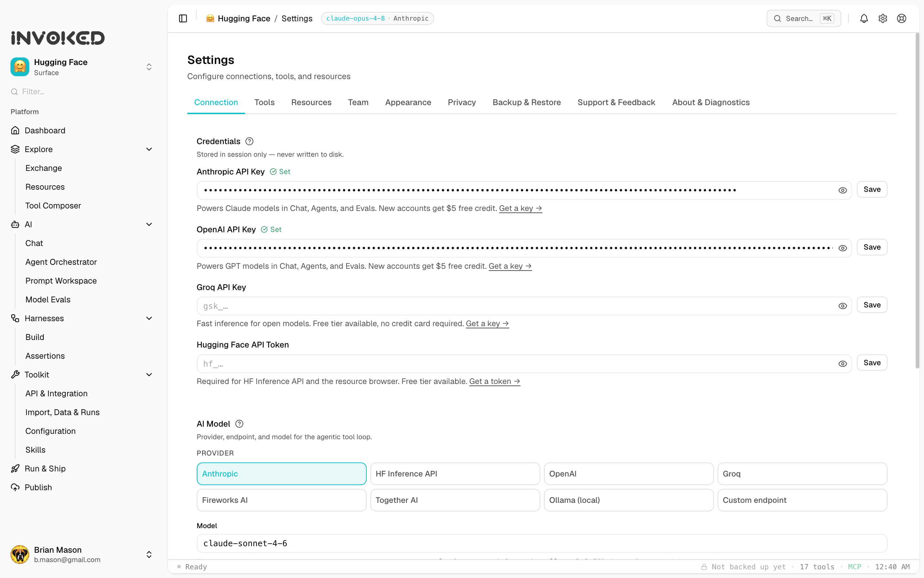Open Backup & Restore tab
Screen dimensions: 924x578
[527, 103]
